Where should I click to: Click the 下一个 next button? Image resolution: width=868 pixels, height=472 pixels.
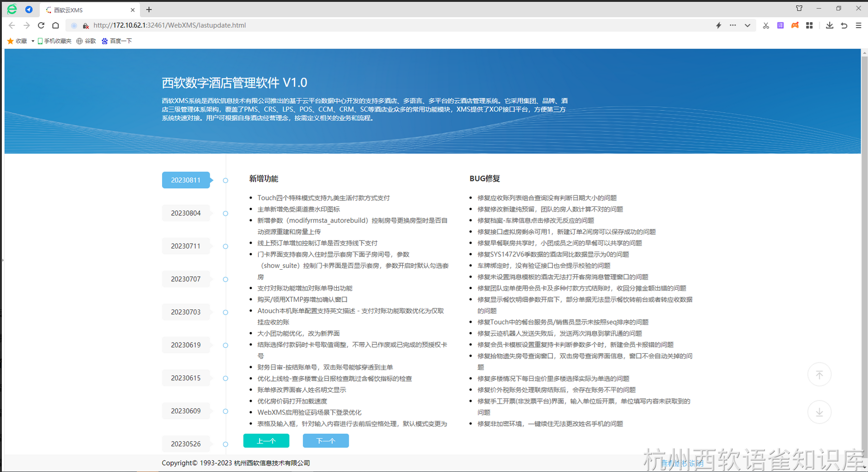326,441
